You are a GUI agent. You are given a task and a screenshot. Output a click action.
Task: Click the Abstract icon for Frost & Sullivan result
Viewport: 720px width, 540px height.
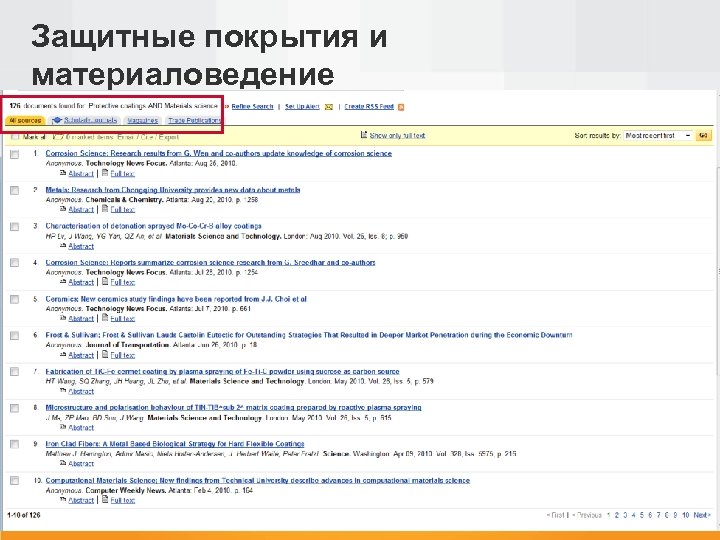click(63, 354)
